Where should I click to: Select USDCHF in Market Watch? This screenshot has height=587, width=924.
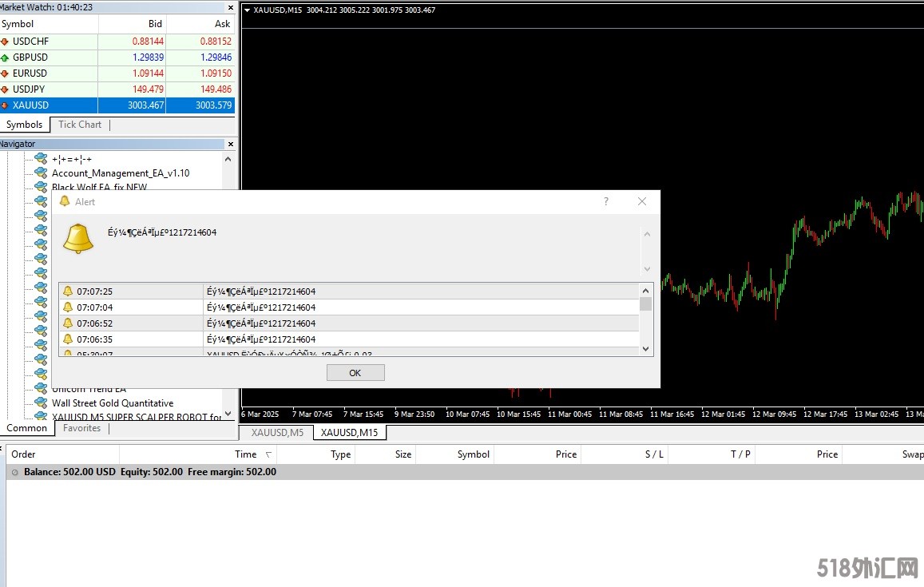117,42
